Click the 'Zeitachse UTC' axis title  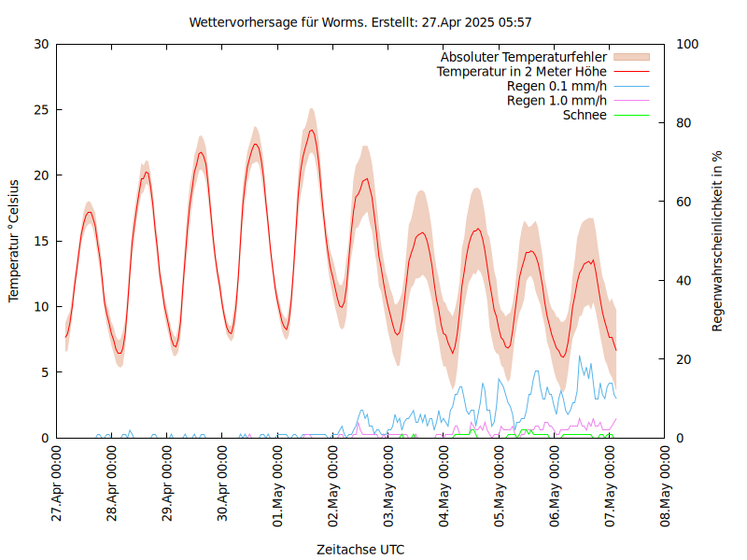point(360,549)
